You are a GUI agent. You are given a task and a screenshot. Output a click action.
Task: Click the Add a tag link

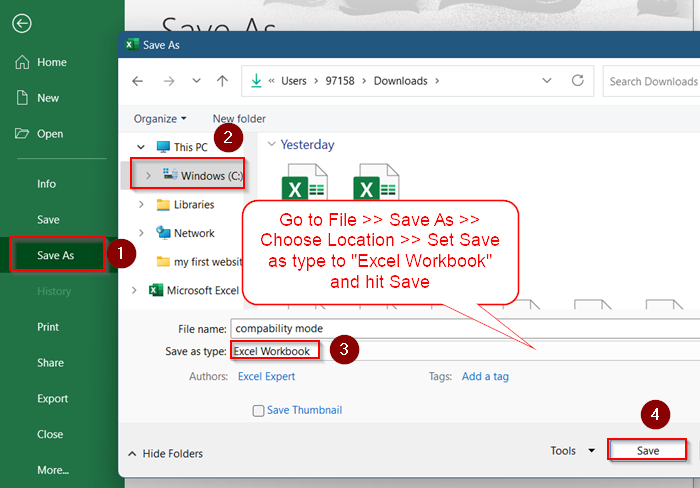(x=485, y=376)
